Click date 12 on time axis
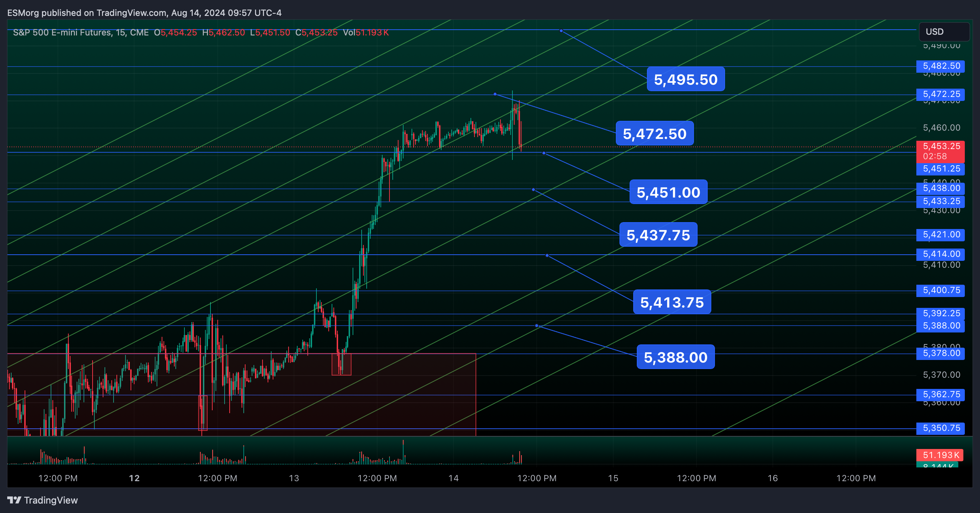The height and width of the screenshot is (513, 980). coord(134,478)
